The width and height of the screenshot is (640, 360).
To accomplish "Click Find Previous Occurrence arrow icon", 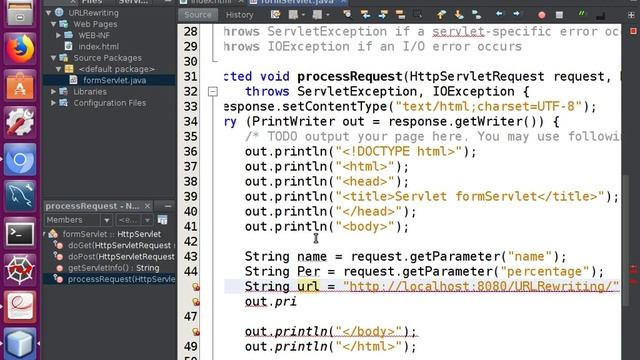I will point(365,15).
